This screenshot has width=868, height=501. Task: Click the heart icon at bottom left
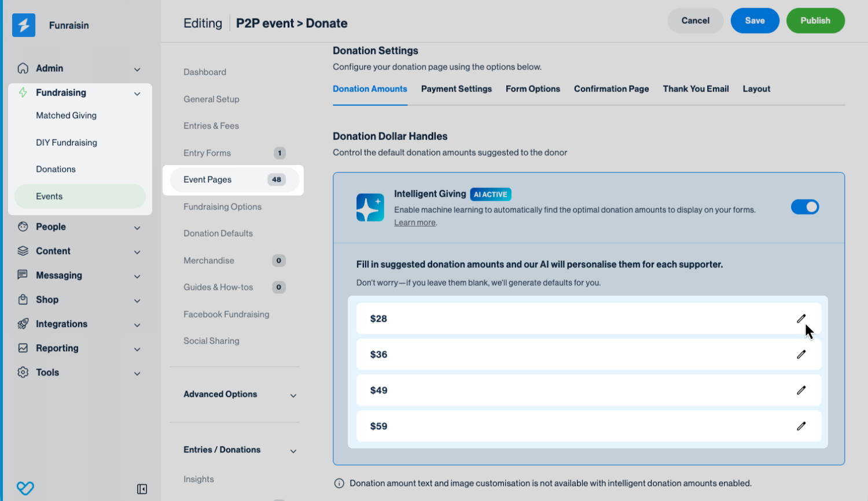click(25, 488)
